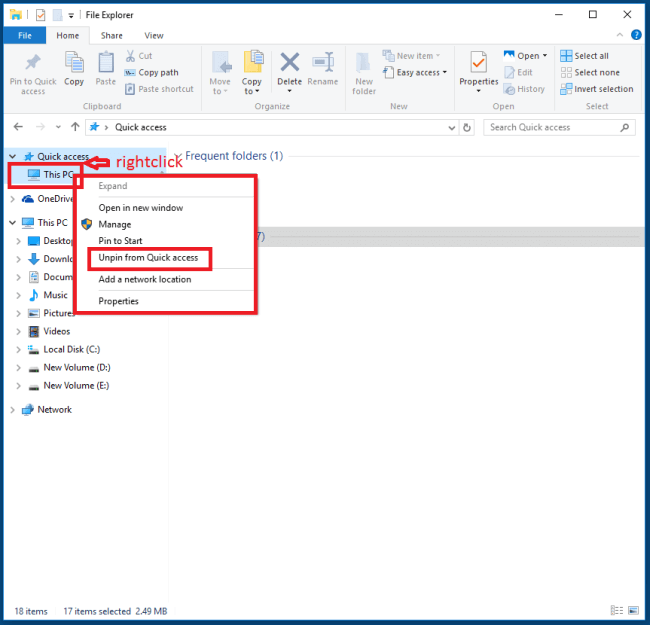Click Copy path in the ribbon
This screenshot has width=650, height=625.
point(152,73)
